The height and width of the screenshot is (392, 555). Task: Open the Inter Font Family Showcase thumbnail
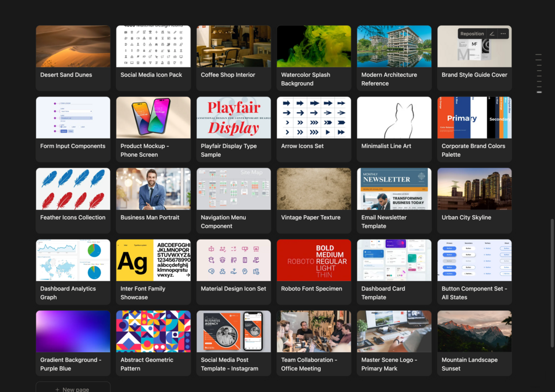154,261
